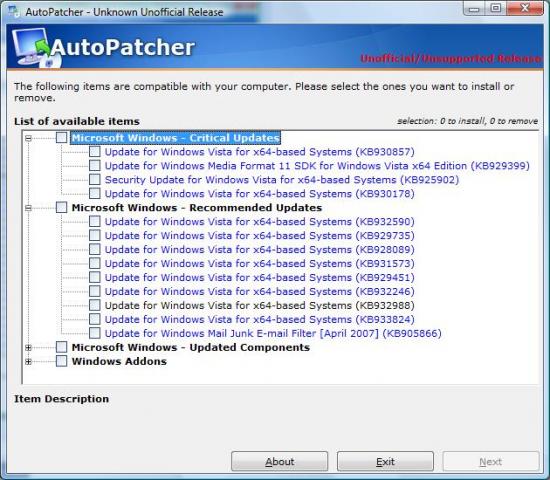Click the Exit button
This screenshot has height=480, width=550.
click(385, 461)
